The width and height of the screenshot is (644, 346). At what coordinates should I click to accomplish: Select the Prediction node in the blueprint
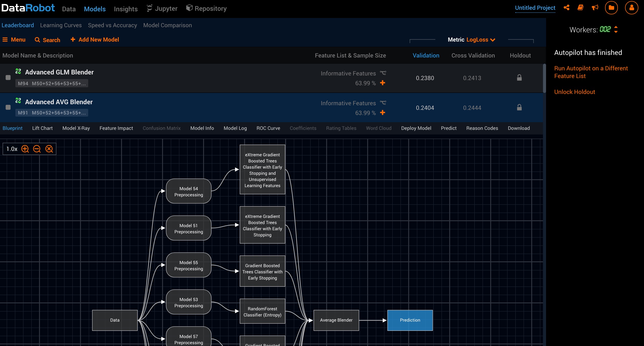pos(410,320)
